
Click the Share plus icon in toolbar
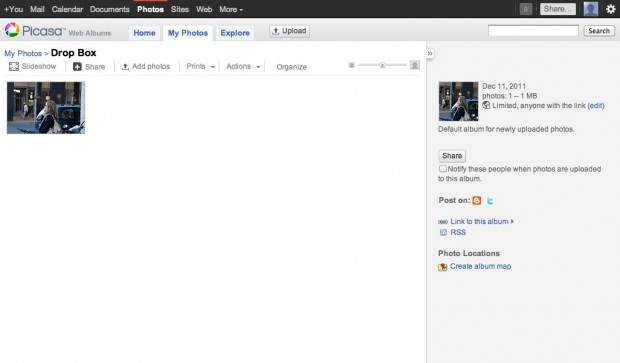(x=77, y=66)
